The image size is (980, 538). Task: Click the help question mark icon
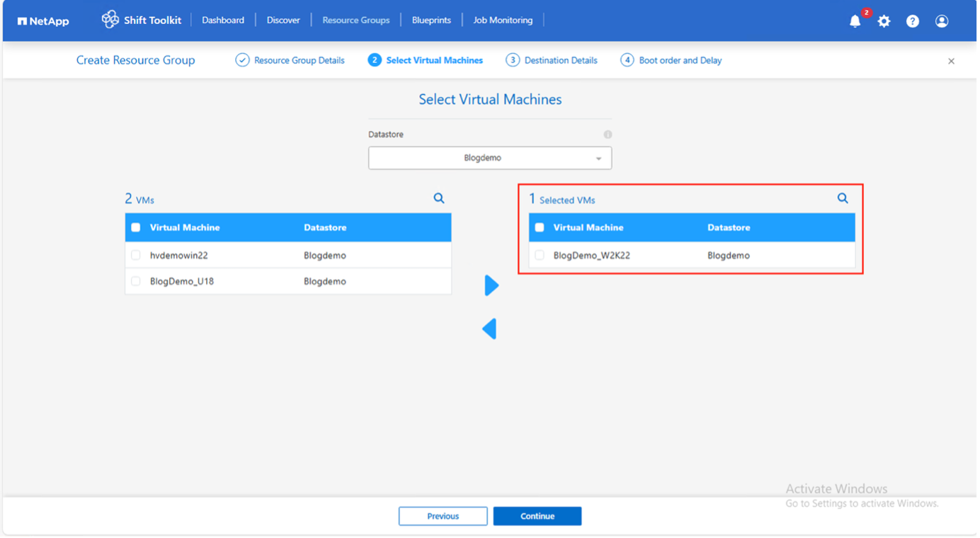pos(913,21)
